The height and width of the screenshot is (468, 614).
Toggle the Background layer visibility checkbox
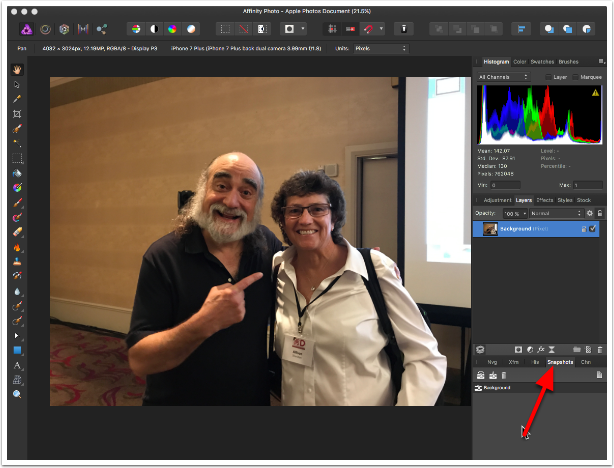pyautogui.click(x=593, y=229)
